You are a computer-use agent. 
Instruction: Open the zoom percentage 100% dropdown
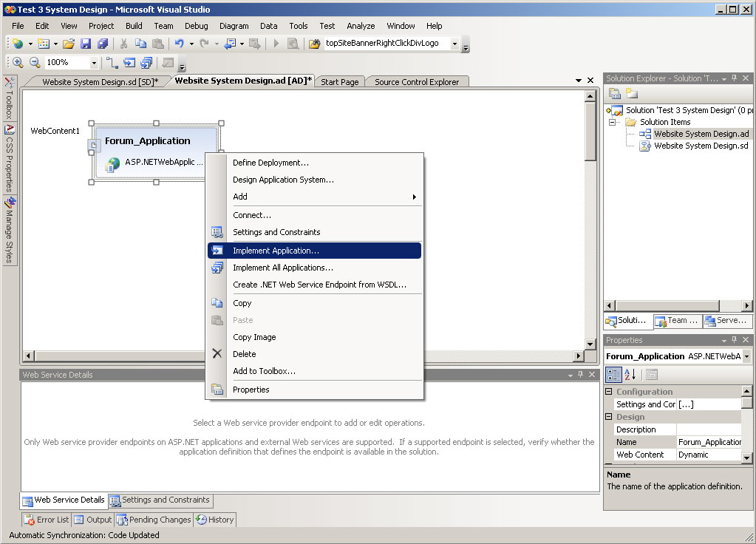94,63
